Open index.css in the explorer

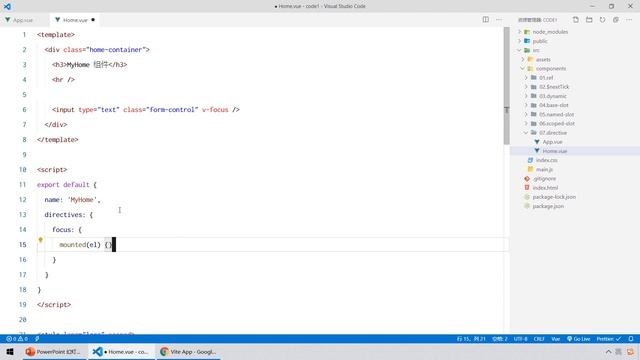coord(547,160)
